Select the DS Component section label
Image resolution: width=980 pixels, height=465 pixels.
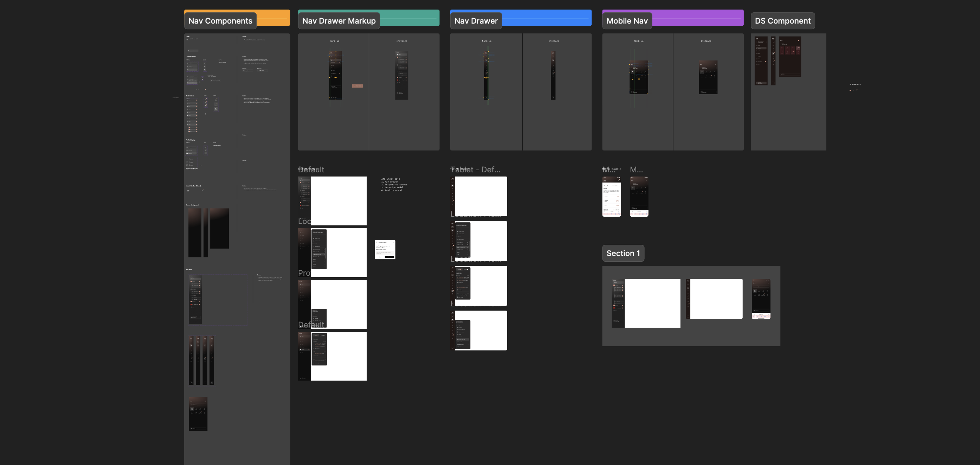(782, 21)
